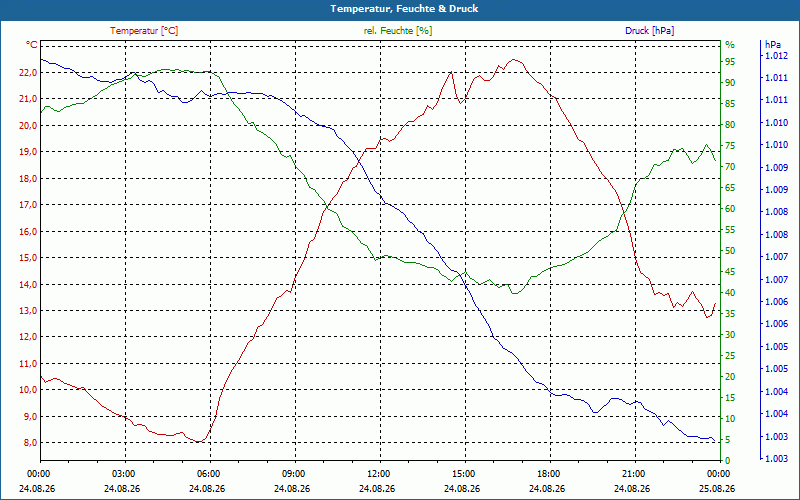Click the green '35' humidity axis value

tap(730, 314)
